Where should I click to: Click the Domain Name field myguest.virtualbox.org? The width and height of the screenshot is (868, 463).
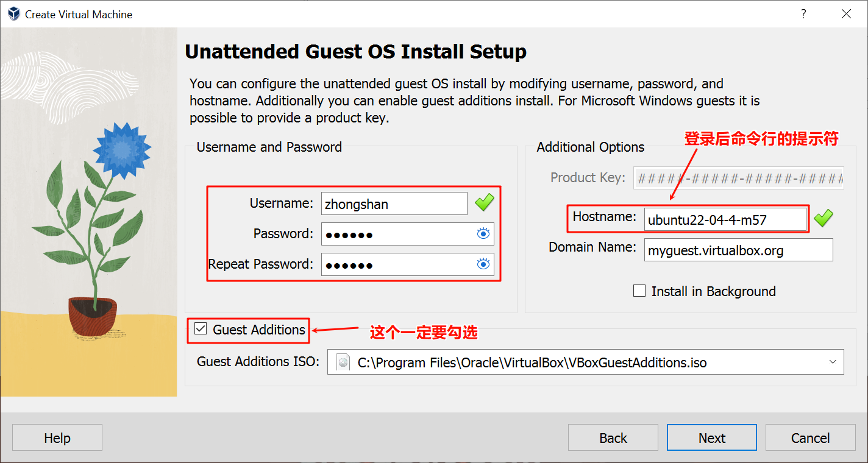coord(738,250)
